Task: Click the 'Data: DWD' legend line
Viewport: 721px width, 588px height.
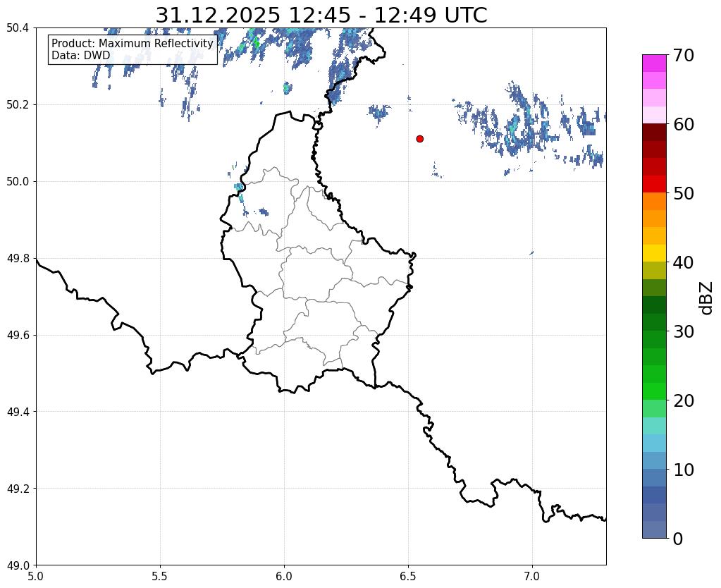Action: coord(80,56)
